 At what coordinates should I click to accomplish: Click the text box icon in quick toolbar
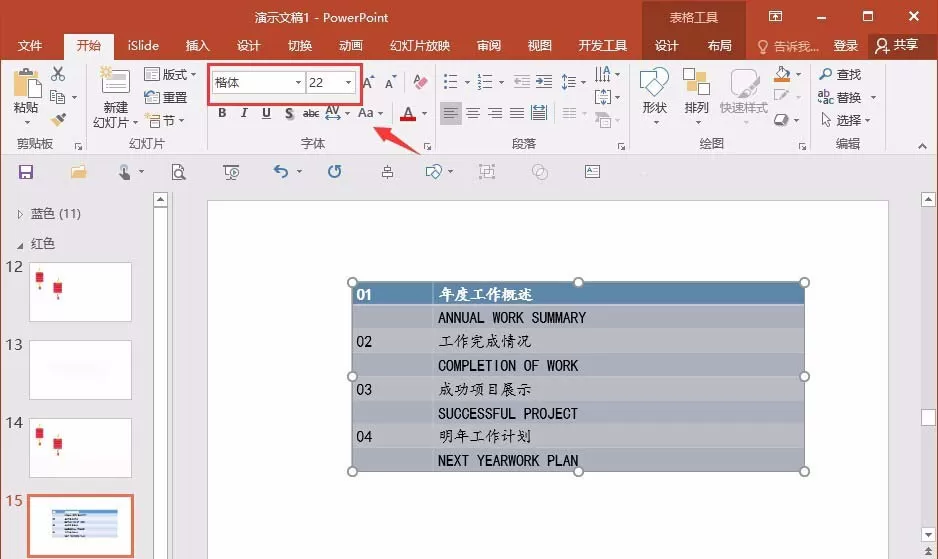coord(592,172)
